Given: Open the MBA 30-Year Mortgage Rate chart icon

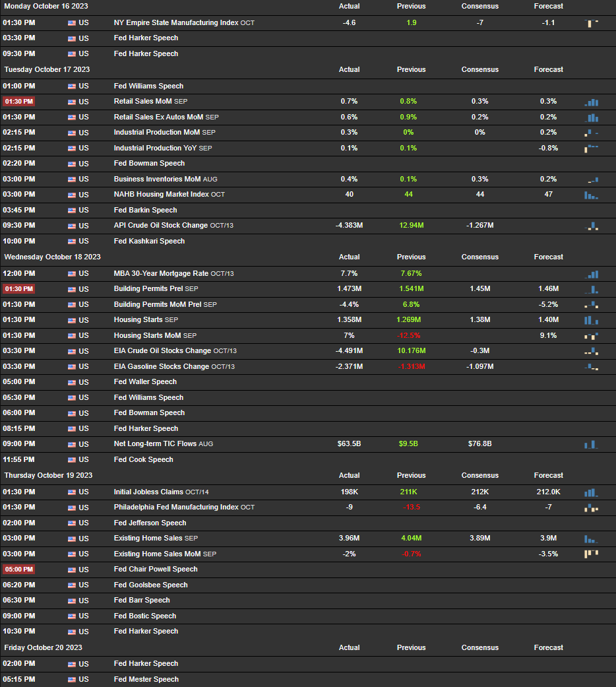Looking at the screenshot, I should click(x=591, y=274).
